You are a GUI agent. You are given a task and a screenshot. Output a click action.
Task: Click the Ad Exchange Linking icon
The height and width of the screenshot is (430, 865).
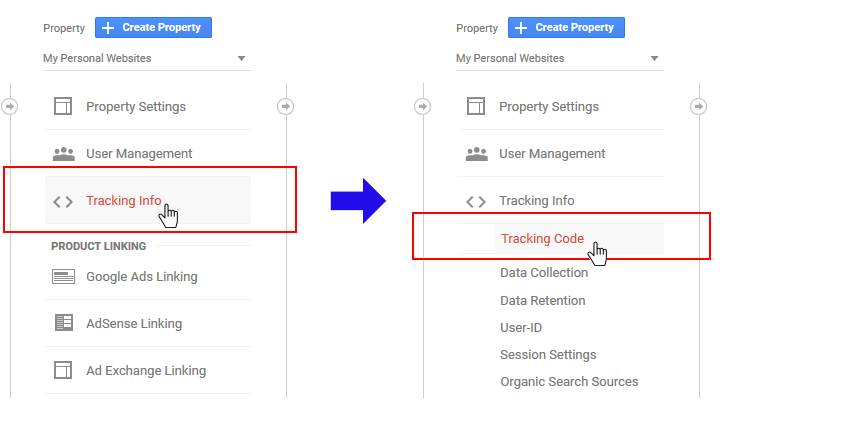tap(63, 370)
